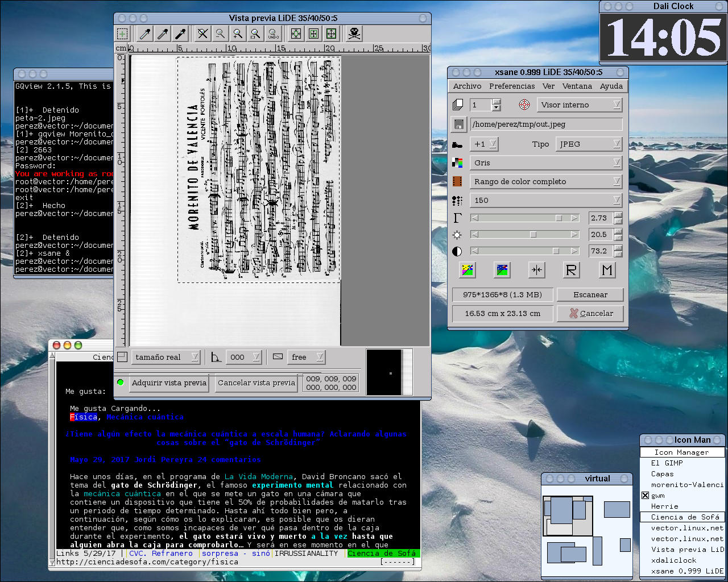
Task: Pick the black point pipette tool
Action: click(x=180, y=34)
